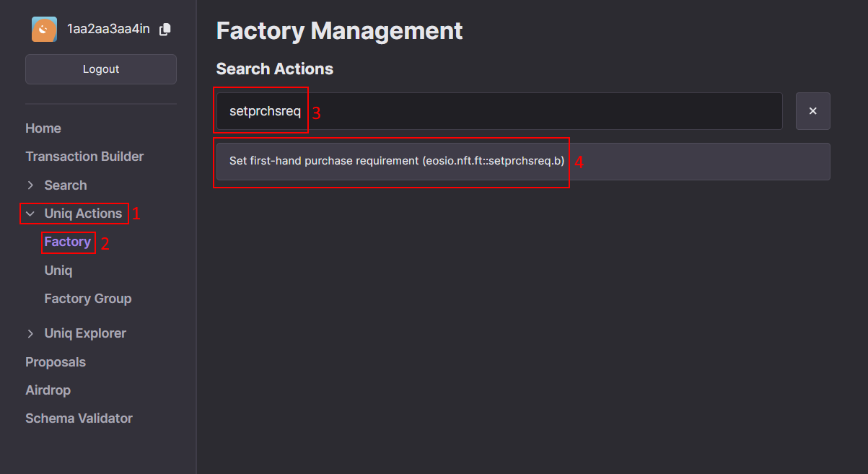The image size is (868, 474).
Task: Open Factory Group page
Action: click(x=88, y=299)
